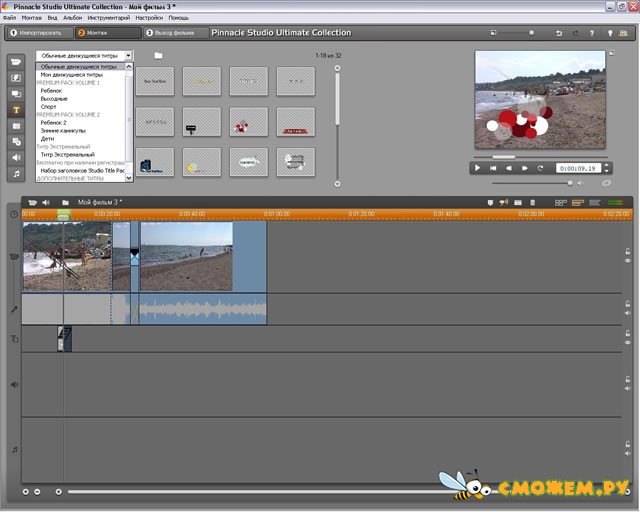
Task: Open the music album tab
Action: (x=16, y=174)
